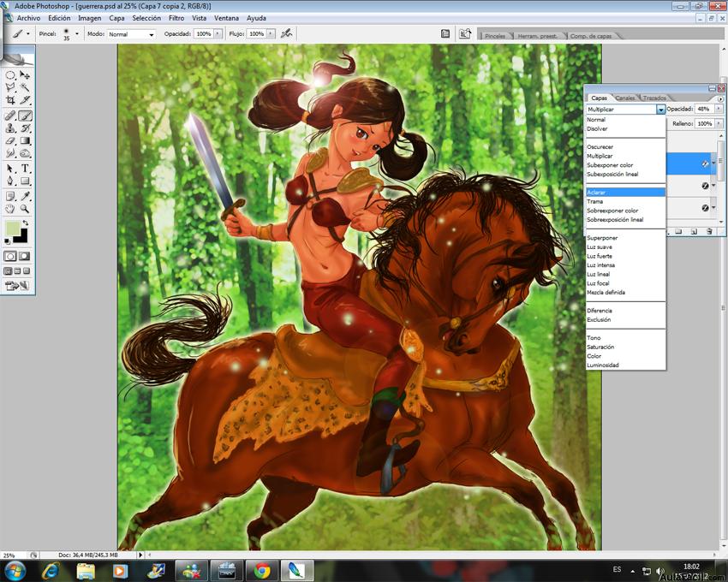The width and height of the screenshot is (728, 582).
Task: Enable airbrush mode in options bar
Action: pos(286,33)
